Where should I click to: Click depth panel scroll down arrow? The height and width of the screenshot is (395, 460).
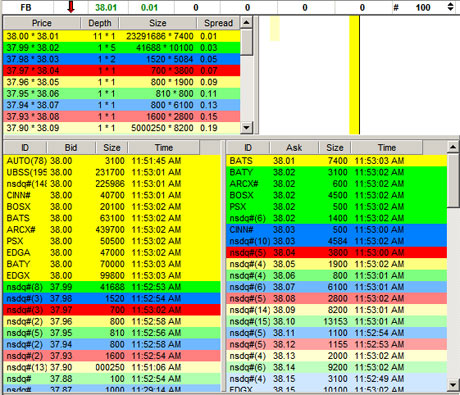click(x=246, y=128)
